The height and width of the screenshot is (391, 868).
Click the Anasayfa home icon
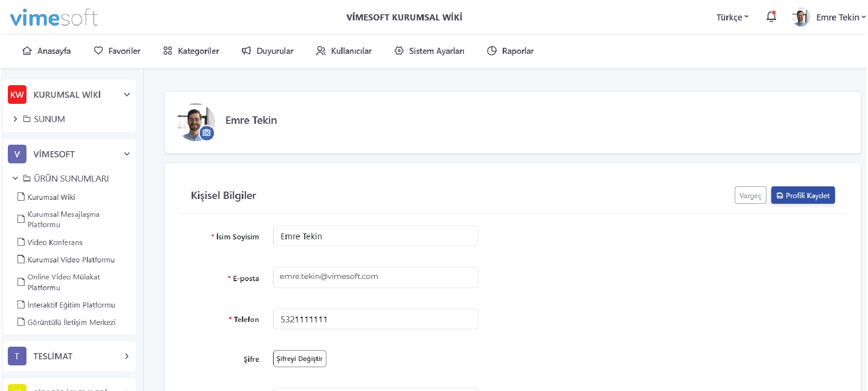[27, 51]
